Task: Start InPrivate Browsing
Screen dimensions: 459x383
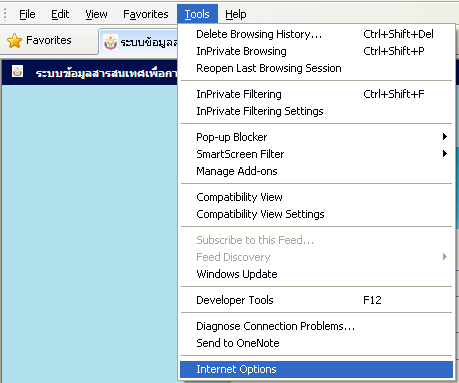Action: (316, 51)
